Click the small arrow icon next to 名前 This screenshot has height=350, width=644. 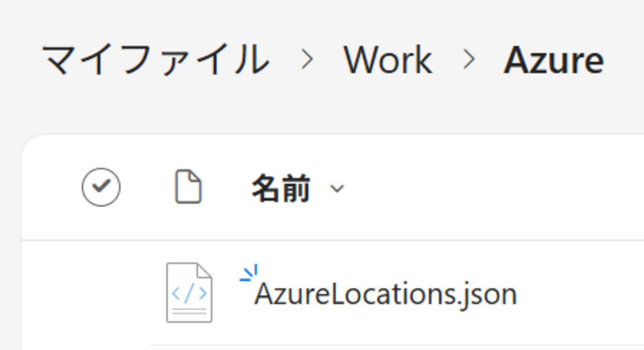337,188
